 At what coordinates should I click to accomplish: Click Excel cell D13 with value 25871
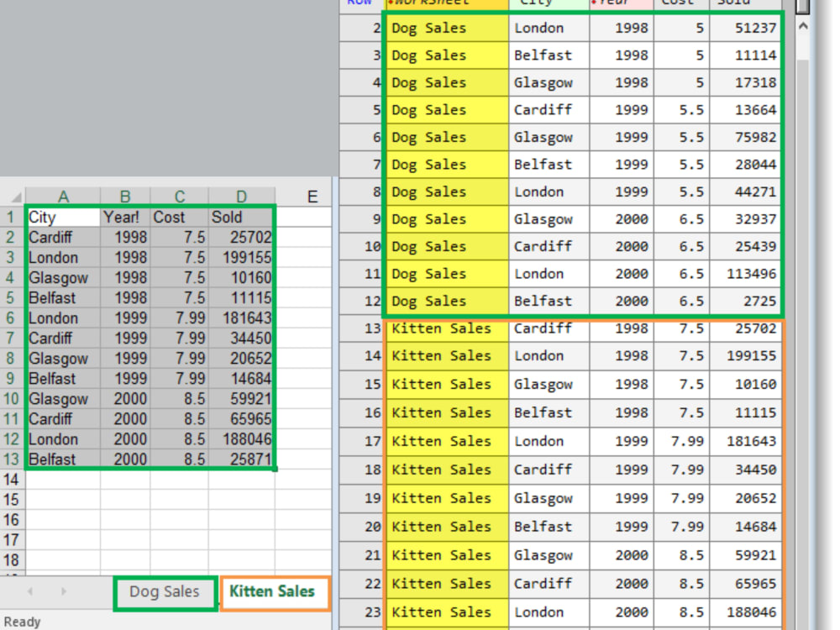point(242,459)
